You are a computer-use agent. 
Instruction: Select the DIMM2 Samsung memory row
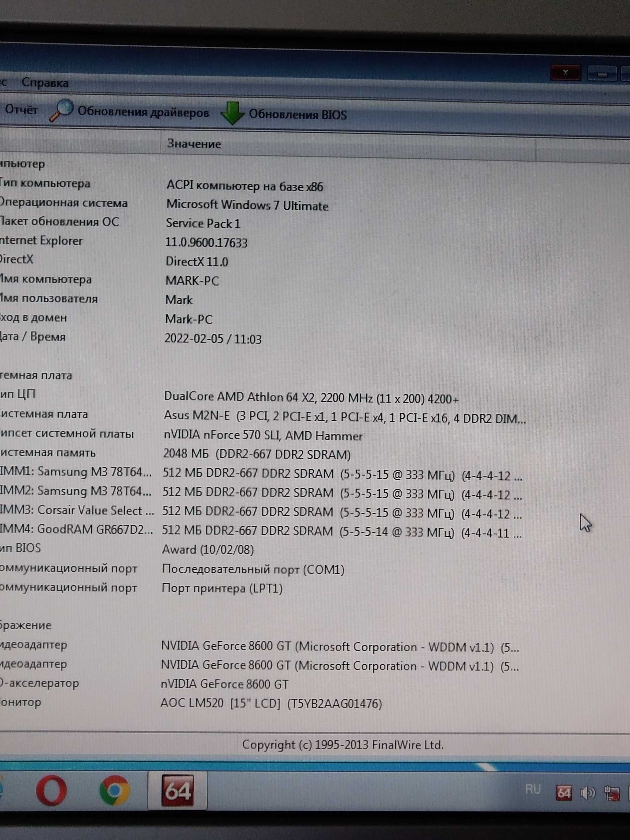tap(261, 493)
